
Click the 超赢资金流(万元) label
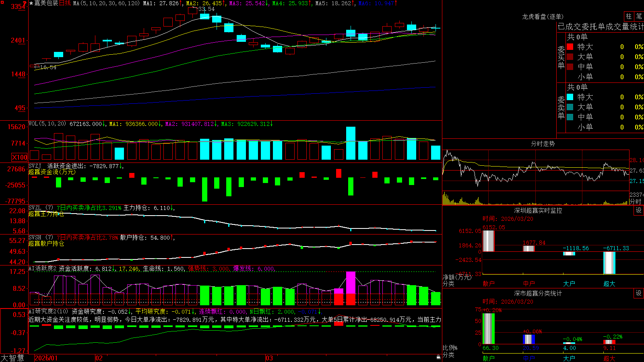[52, 172]
